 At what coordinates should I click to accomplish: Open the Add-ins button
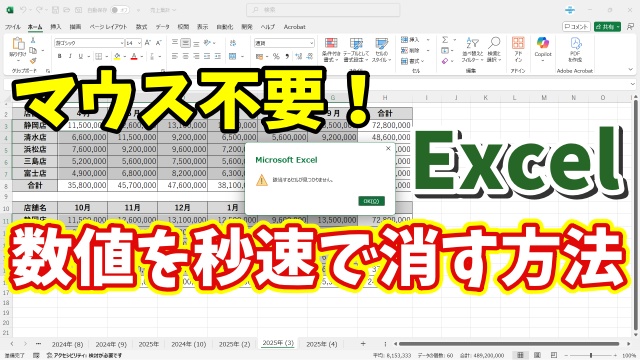[x=518, y=49]
